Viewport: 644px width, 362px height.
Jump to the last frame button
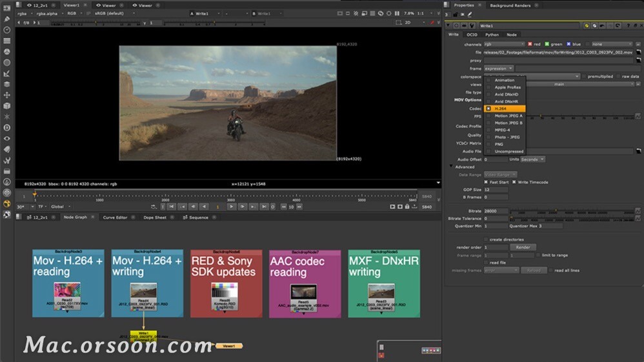coord(264,206)
